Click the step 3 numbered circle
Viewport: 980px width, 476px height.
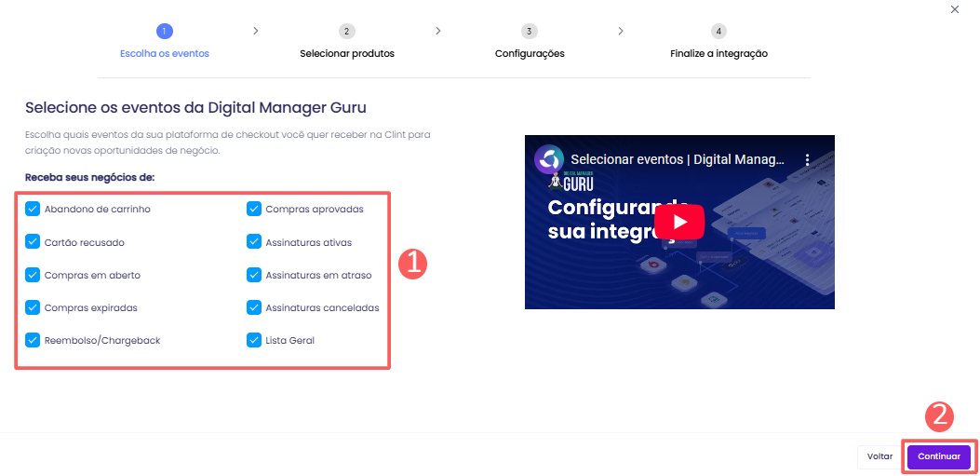click(x=530, y=31)
